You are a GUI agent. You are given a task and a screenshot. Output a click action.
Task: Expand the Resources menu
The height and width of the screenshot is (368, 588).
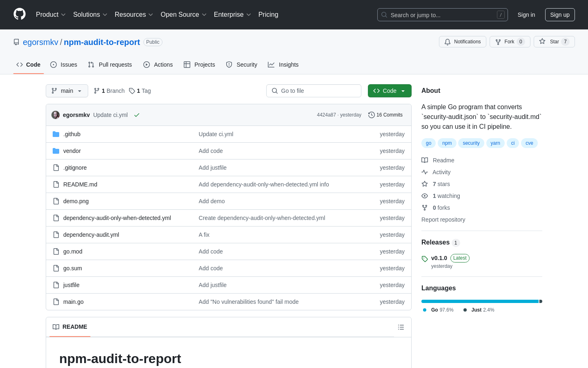click(134, 14)
